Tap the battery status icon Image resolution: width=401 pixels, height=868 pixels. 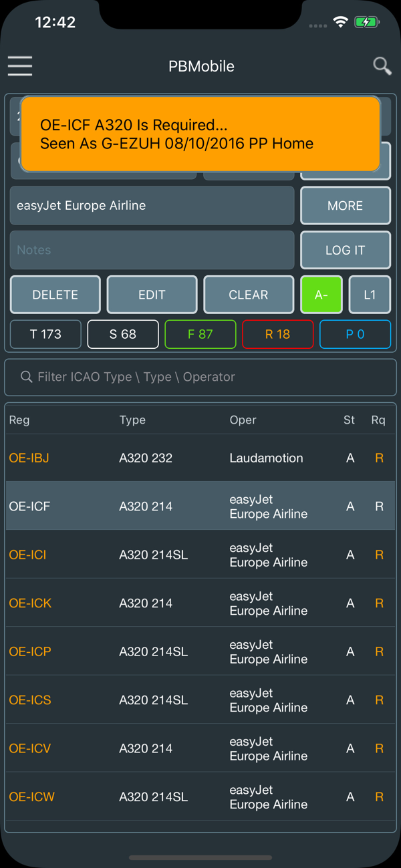[367, 22]
